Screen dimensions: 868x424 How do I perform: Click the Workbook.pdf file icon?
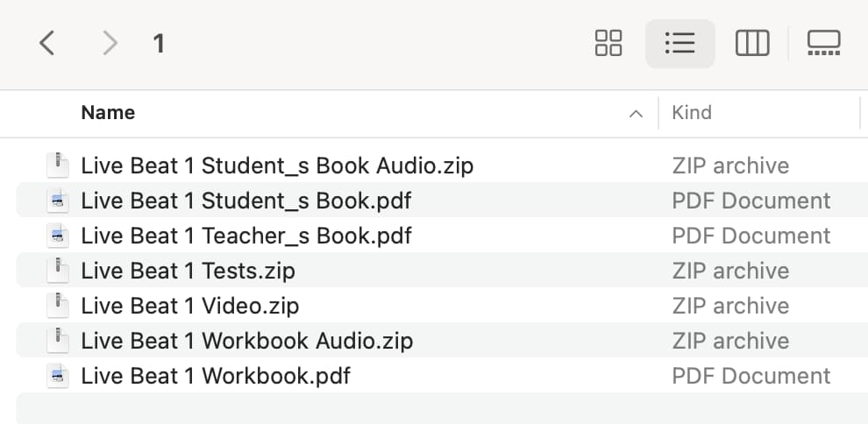coord(58,376)
